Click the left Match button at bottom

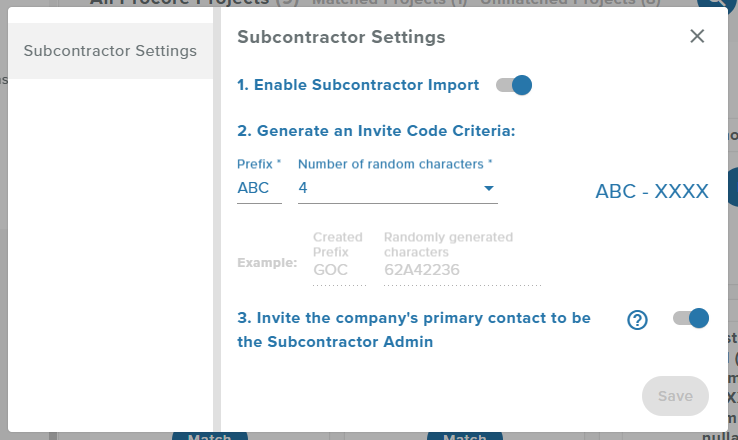click(209, 436)
